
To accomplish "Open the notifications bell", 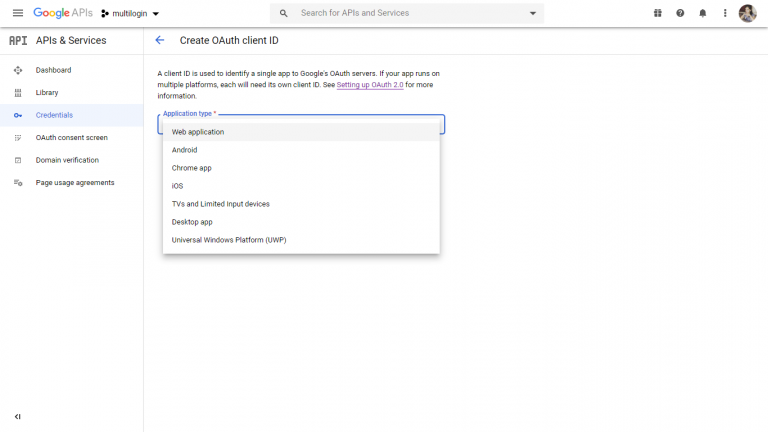I will pyautogui.click(x=703, y=13).
